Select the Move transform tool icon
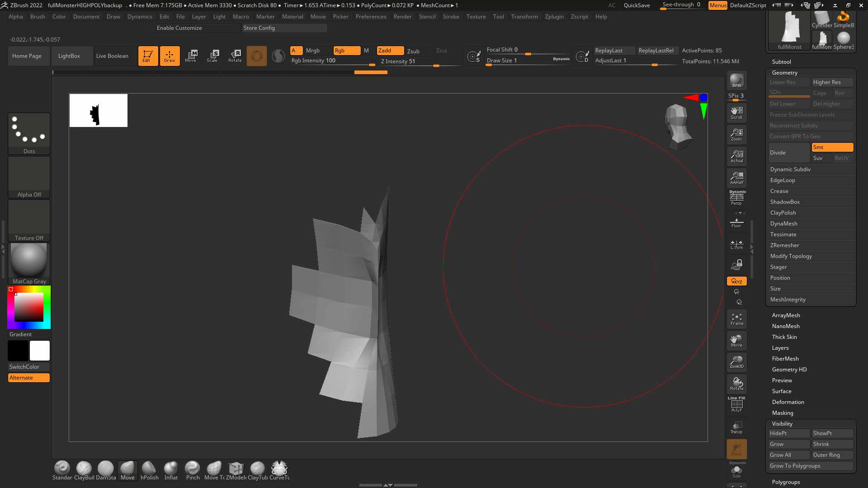Screen dimensions: 868x488 pos(191,56)
